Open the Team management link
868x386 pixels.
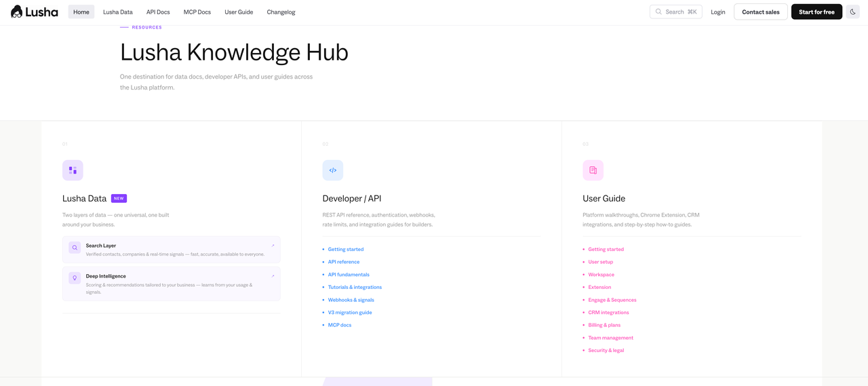click(x=611, y=338)
